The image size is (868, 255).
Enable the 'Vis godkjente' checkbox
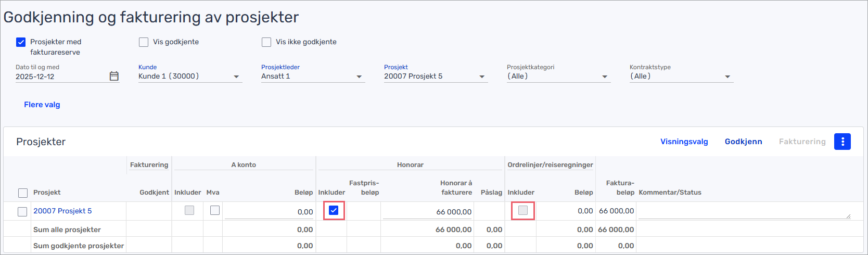pos(144,42)
